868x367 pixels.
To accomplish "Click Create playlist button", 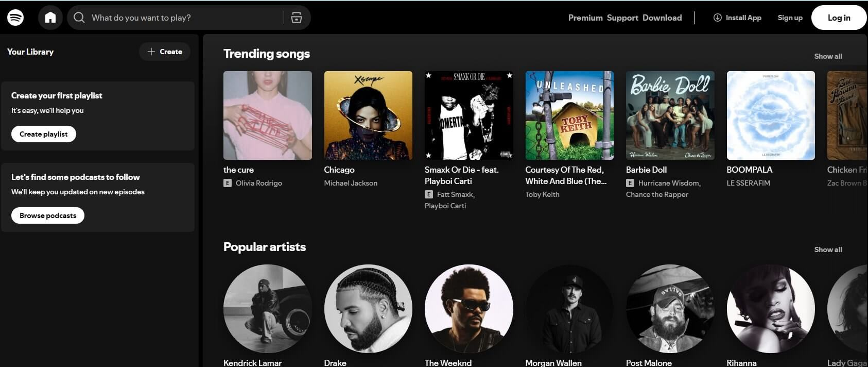I will [44, 134].
